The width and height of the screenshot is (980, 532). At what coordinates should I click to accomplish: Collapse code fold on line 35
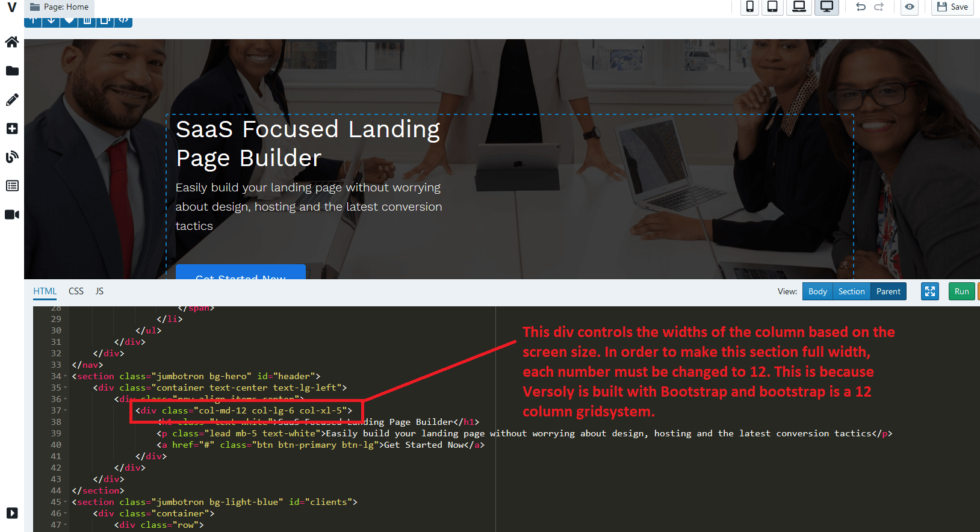click(x=65, y=388)
